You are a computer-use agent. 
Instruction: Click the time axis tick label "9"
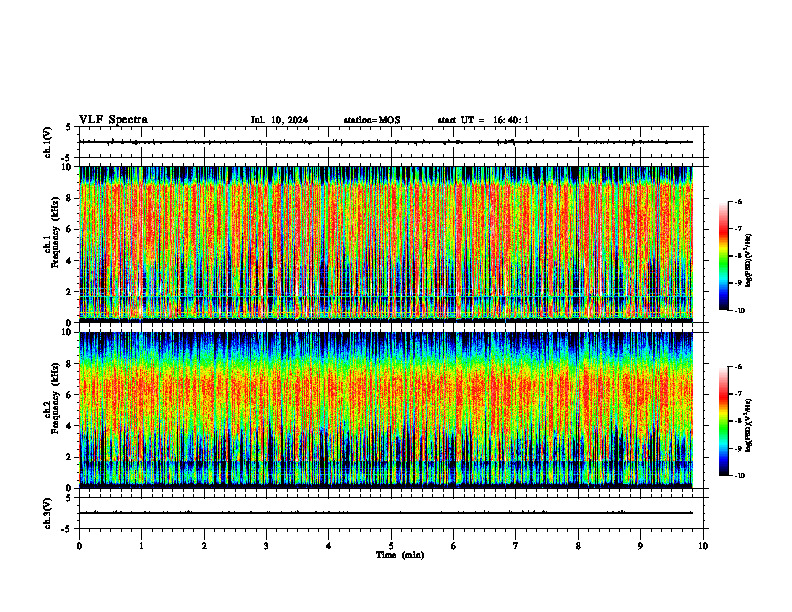point(640,546)
